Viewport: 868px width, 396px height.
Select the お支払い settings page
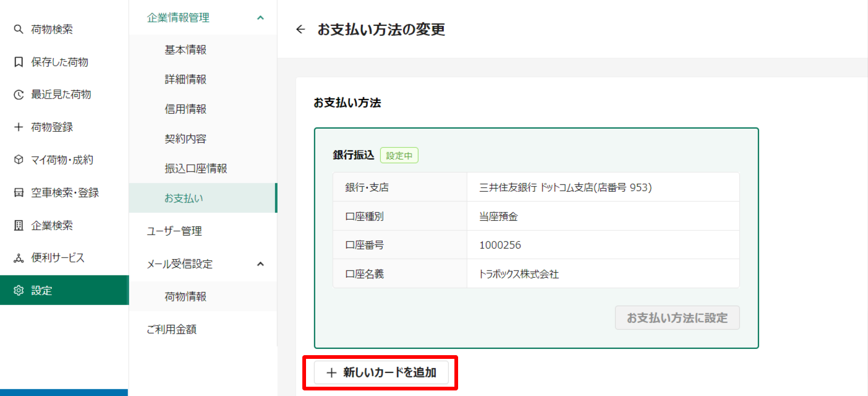(203, 198)
